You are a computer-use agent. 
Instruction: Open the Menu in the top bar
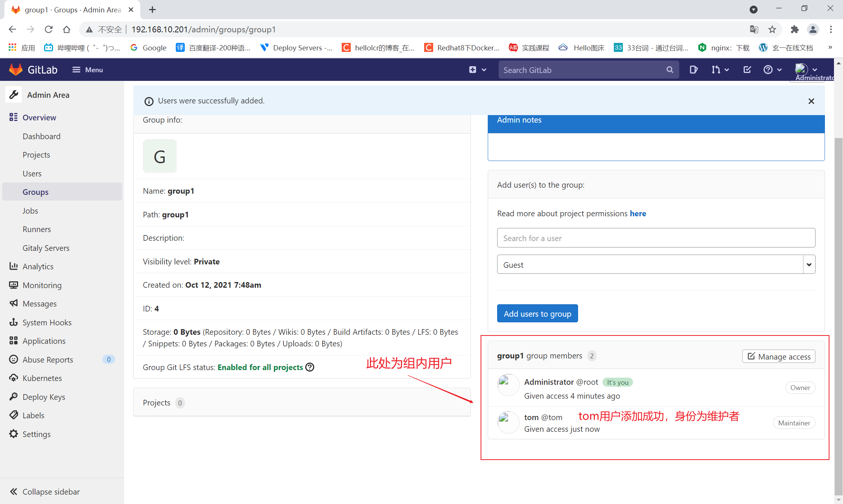click(x=87, y=70)
